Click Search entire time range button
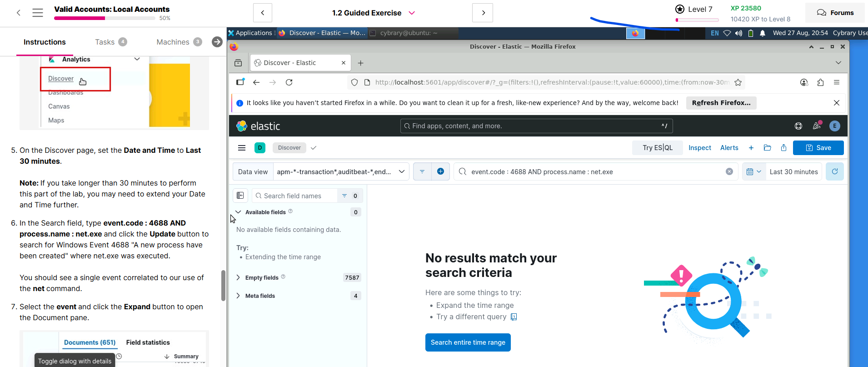This screenshot has height=367, width=868. [x=468, y=342]
